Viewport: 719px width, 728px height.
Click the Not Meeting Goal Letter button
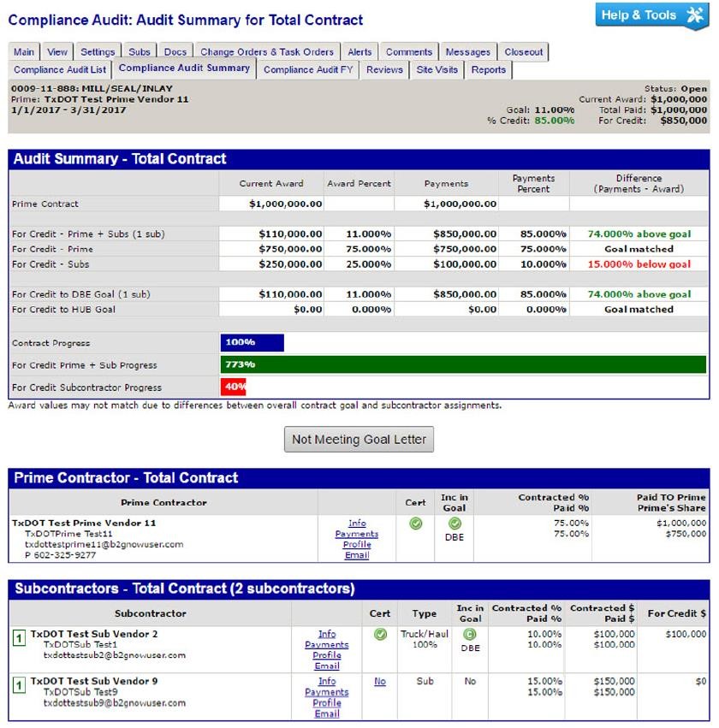click(359, 439)
